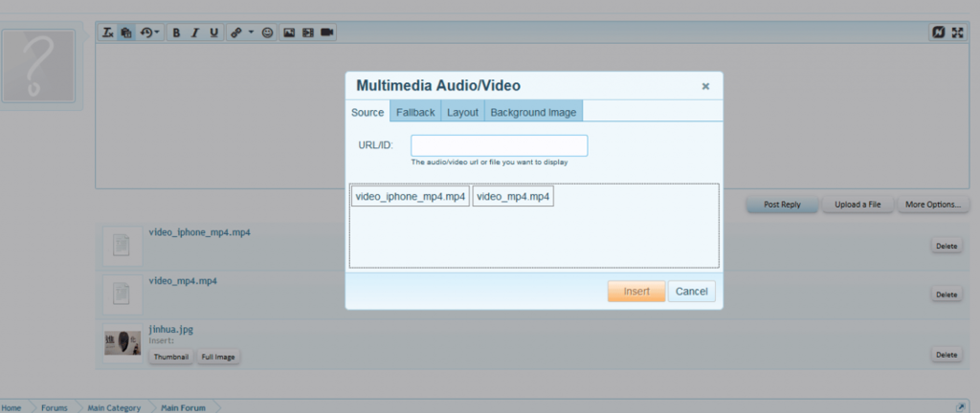Choose video_mp4.mp4 in the dialog
Viewport: 980px width, 413px height.
coord(513,197)
